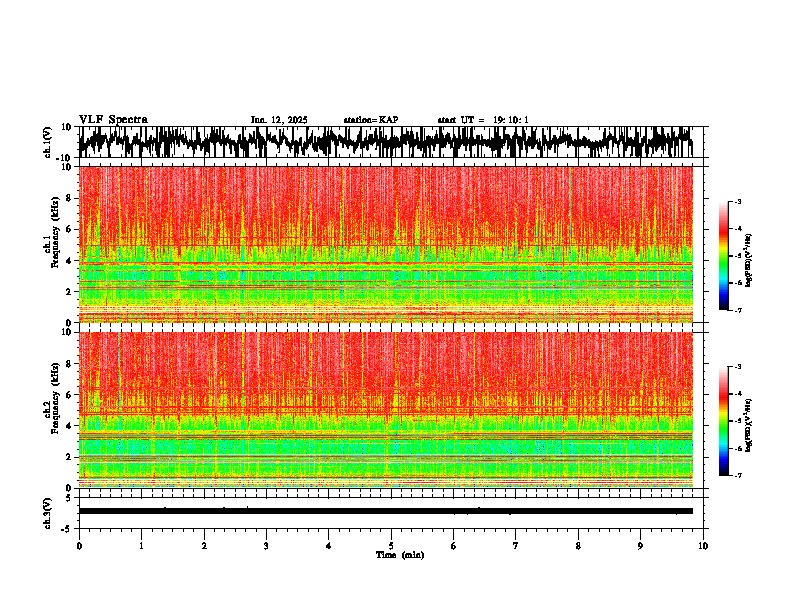Click the ch.1 colorbar "-3" top label
The width and height of the screenshot is (792, 612).
tap(737, 201)
